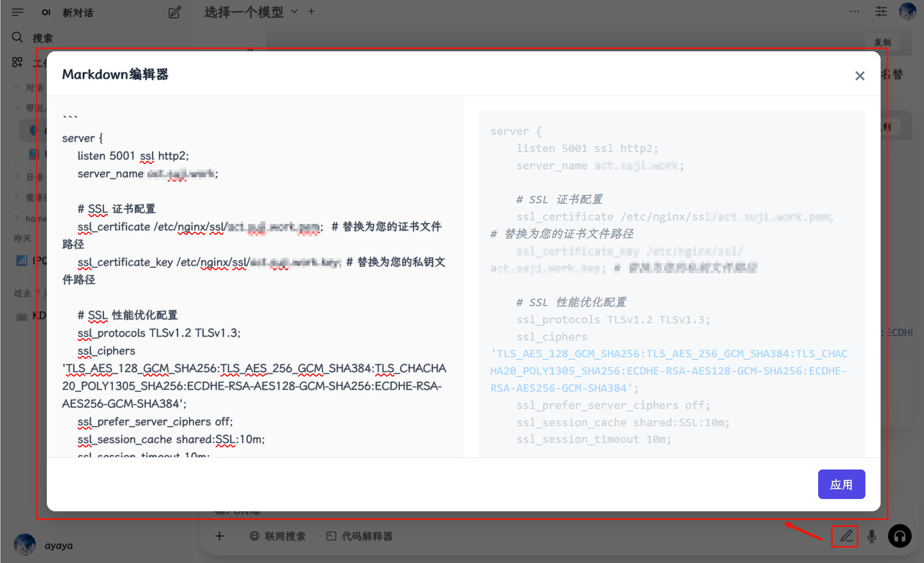Screen dimensions: 924x563
Task: Open the Markdown editor pencil icon
Action: coord(846,536)
